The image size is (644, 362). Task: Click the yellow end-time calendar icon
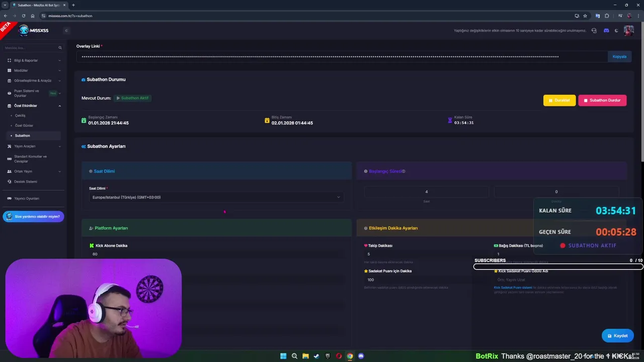click(x=267, y=120)
